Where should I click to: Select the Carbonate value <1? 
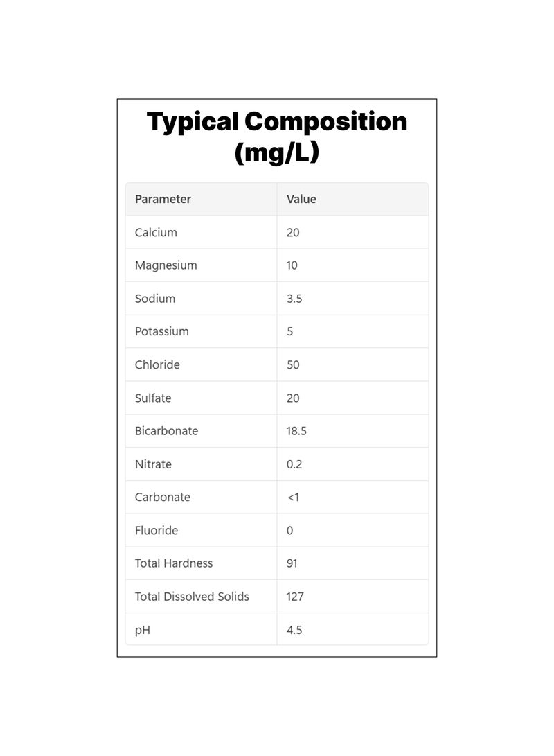(293, 497)
